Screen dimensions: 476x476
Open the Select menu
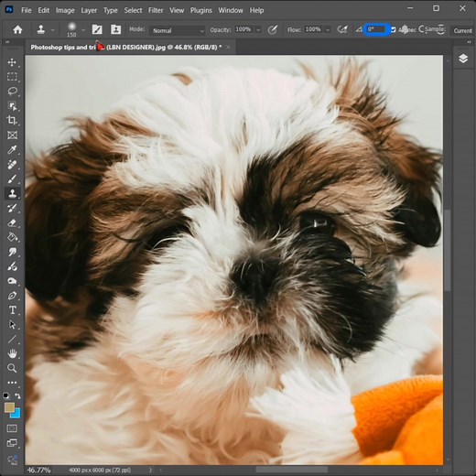point(133,10)
